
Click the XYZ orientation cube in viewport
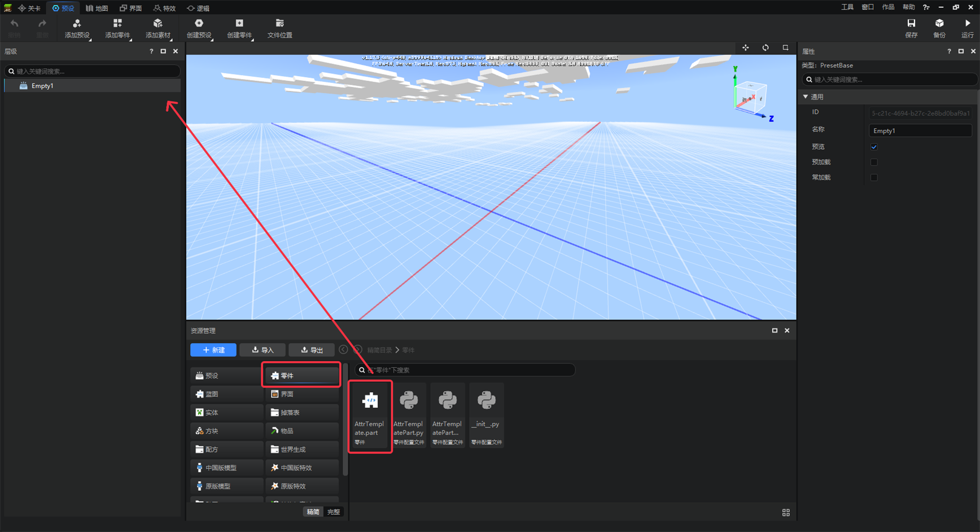point(751,96)
